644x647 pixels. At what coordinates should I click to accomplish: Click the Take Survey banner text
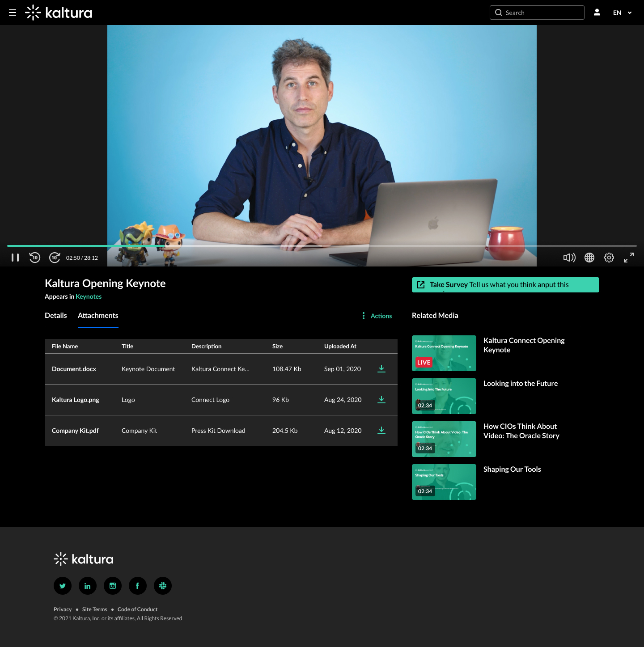(499, 284)
